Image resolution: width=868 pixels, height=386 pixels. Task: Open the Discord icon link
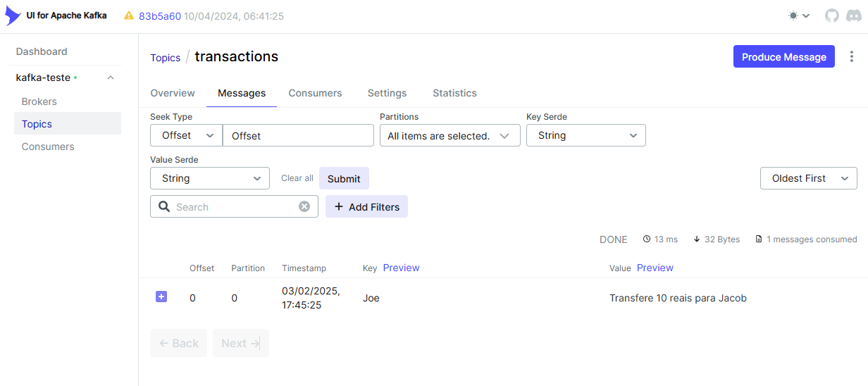pos(852,15)
